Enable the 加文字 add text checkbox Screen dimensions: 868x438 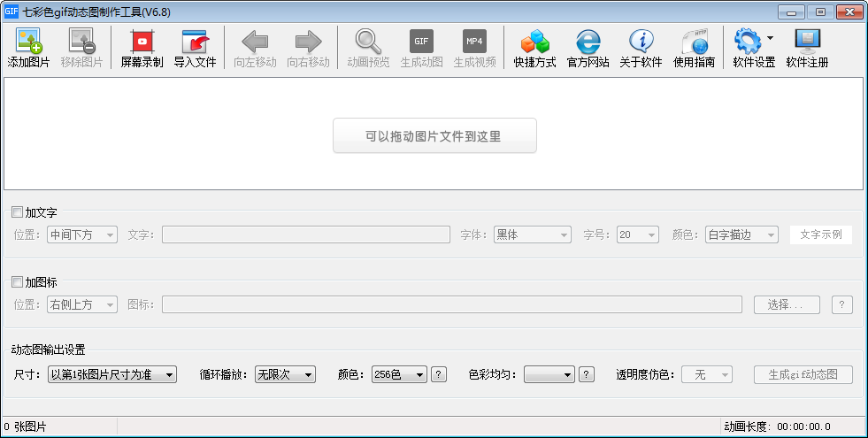point(18,212)
